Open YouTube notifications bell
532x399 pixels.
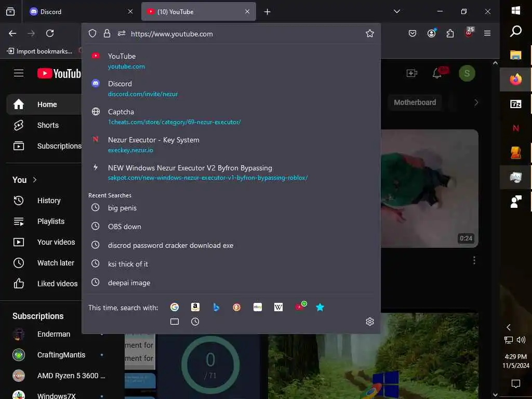coord(437,73)
